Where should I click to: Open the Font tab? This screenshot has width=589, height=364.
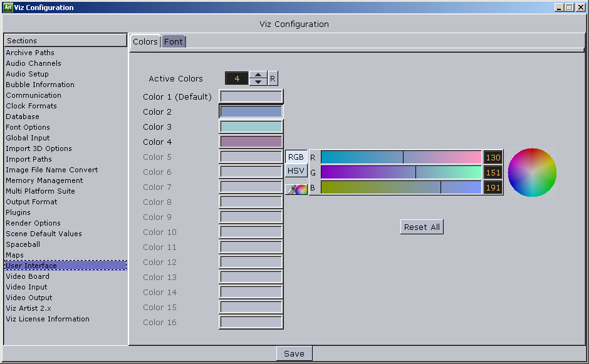(174, 41)
